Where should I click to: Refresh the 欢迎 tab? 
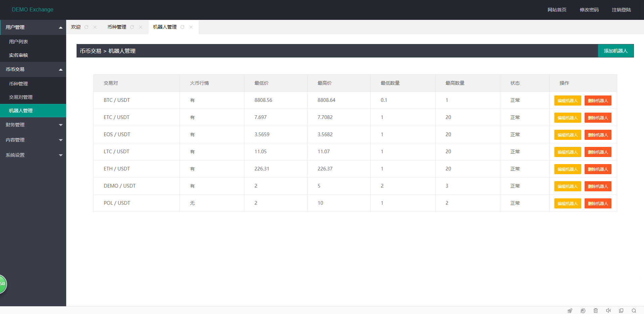coord(86,27)
